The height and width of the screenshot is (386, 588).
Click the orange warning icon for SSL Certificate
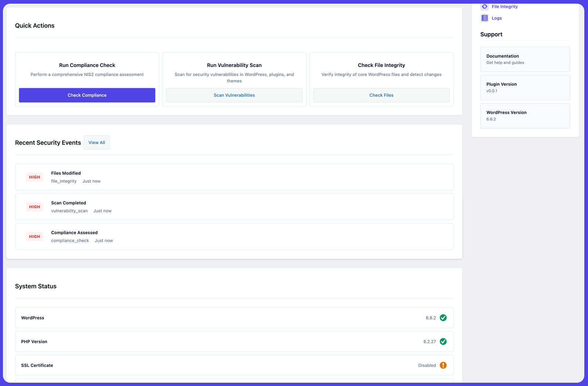coord(443,365)
